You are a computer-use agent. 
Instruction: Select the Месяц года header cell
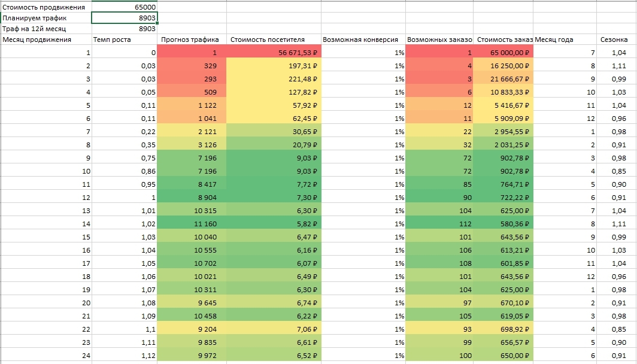[565, 40]
